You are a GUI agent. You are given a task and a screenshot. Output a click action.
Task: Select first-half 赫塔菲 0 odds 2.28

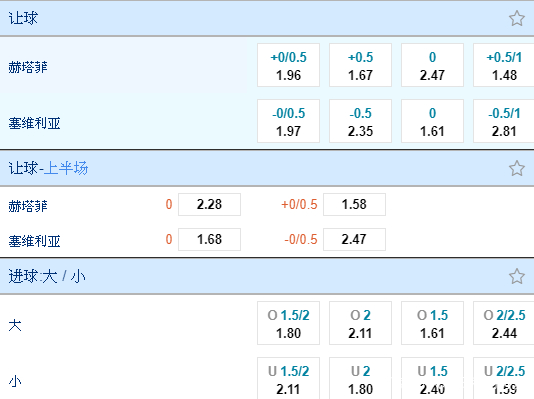(x=209, y=205)
